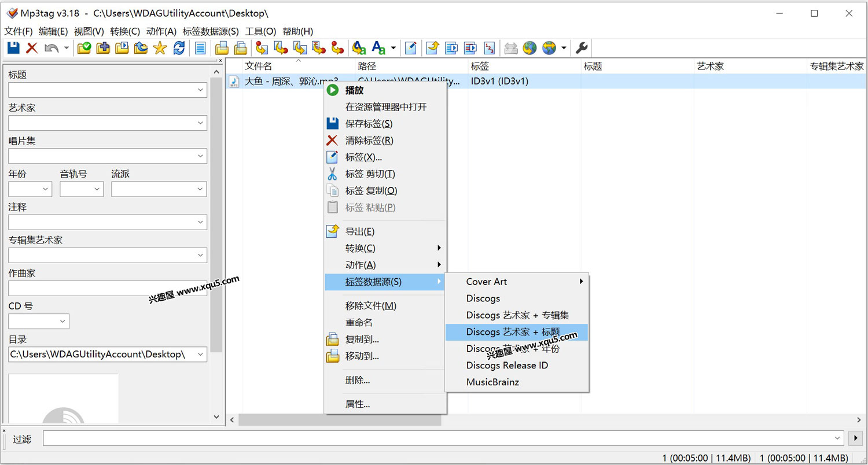Click the yellow star Favorites icon
The width and height of the screenshot is (868, 465).
click(160, 48)
